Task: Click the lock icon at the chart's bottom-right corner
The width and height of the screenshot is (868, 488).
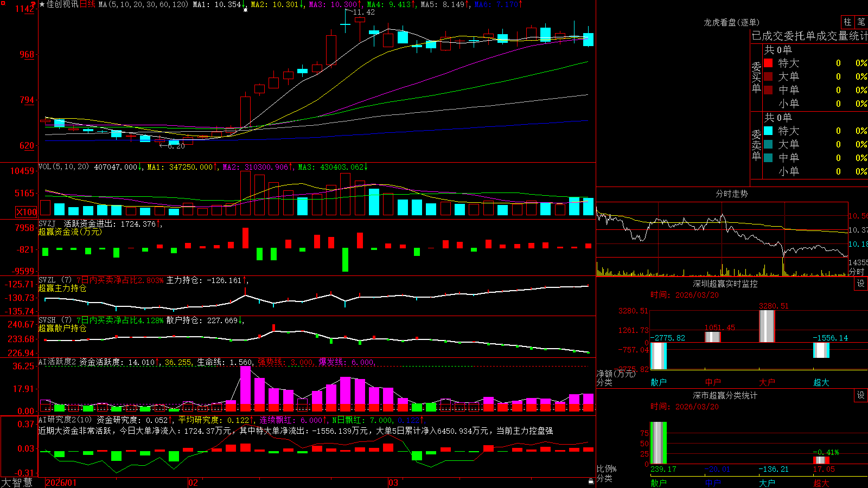Action: (591, 481)
